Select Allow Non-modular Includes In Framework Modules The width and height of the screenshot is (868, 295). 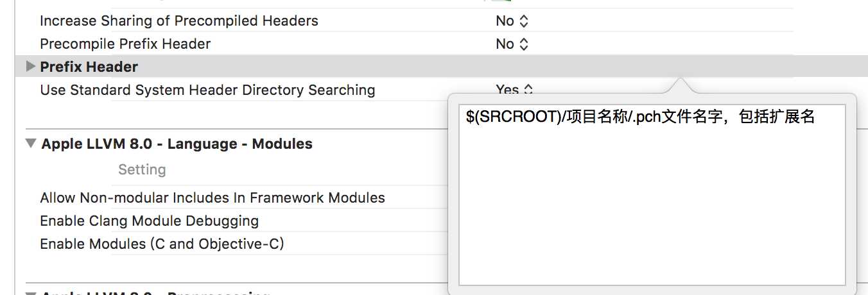point(213,198)
